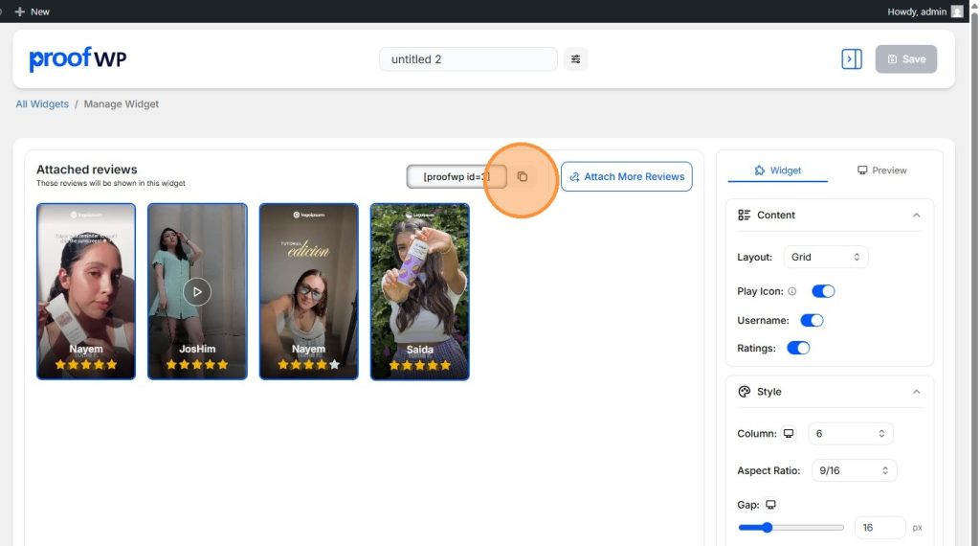Go to All Widgets breadcrumb link
The width and height of the screenshot is (980, 546).
click(x=42, y=103)
